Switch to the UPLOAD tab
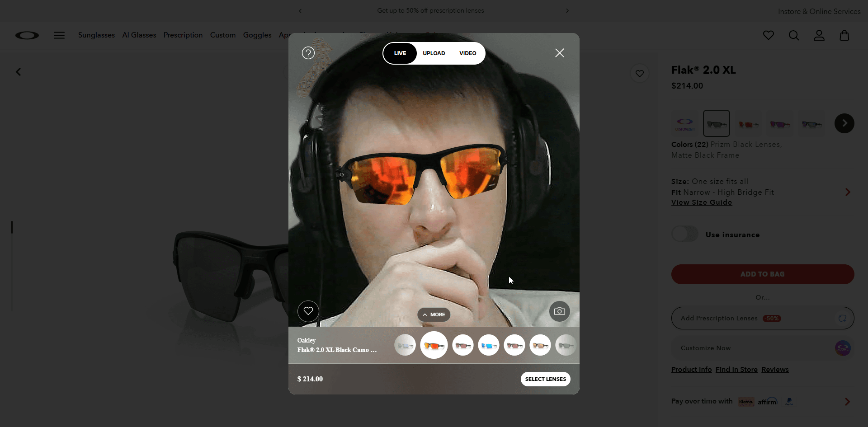The height and width of the screenshot is (427, 868). [434, 53]
